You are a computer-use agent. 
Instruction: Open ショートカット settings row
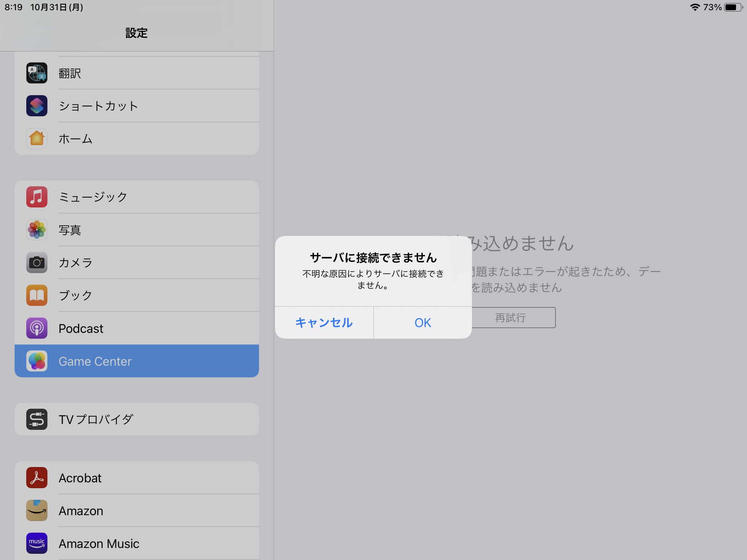[137, 106]
